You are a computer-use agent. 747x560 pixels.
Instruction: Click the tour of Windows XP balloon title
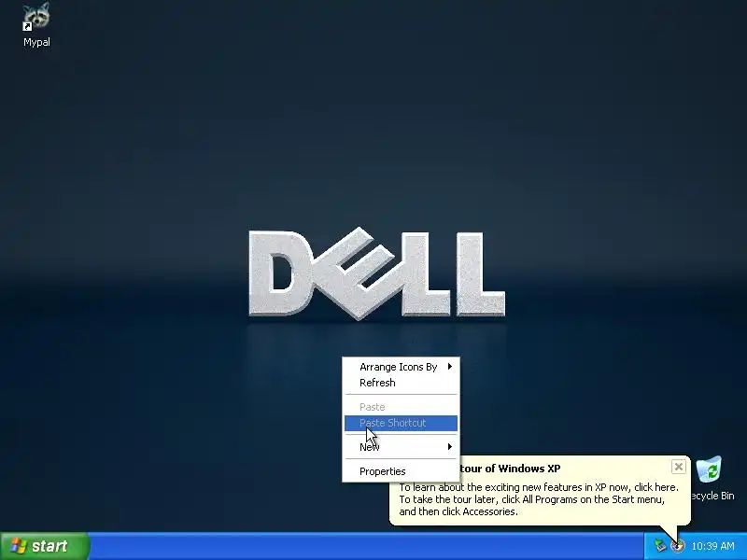coord(510,469)
